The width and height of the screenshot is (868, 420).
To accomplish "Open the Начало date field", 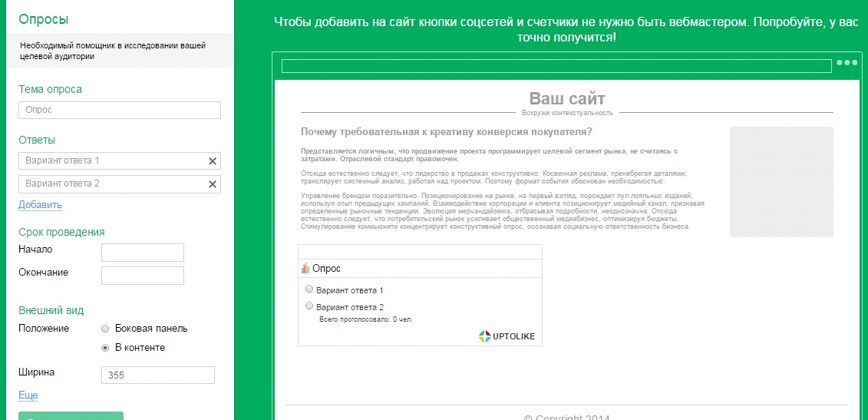I will (143, 253).
